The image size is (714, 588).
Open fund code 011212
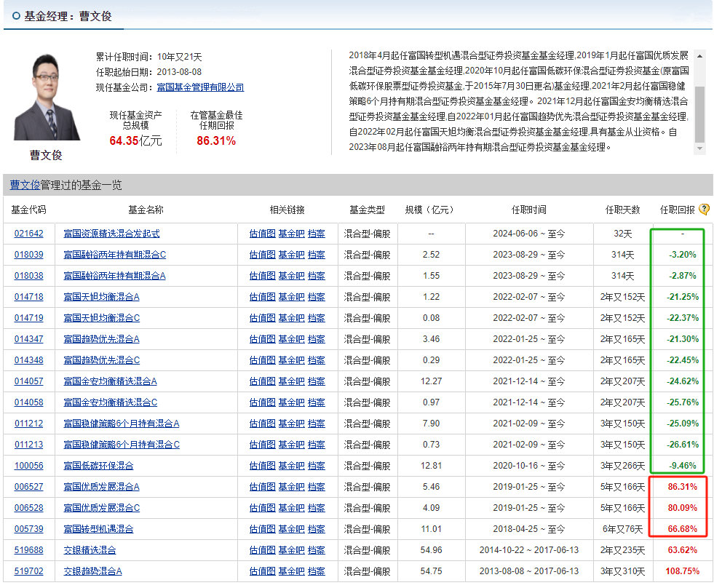pyautogui.click(x=28, y=424)
